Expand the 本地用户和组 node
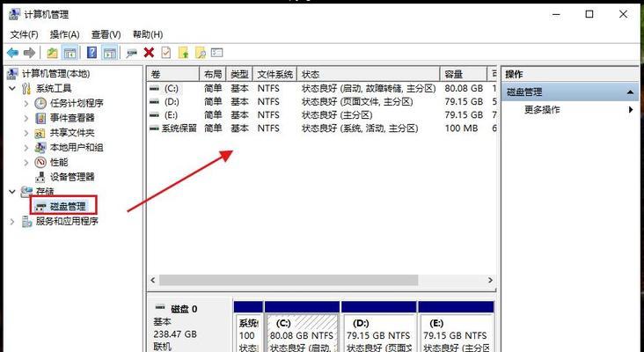The height and width of the screenshot is (352, 644). [x=26, y=148]
